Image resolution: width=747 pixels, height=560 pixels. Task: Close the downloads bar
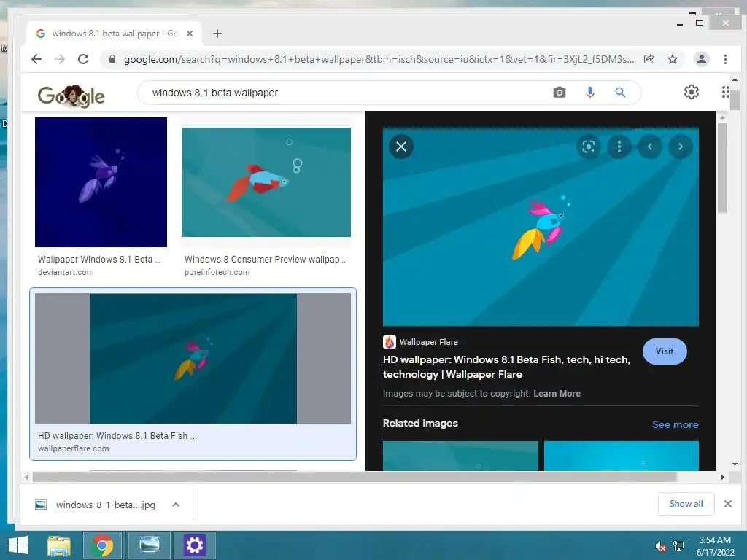click(x=727, y=504)
